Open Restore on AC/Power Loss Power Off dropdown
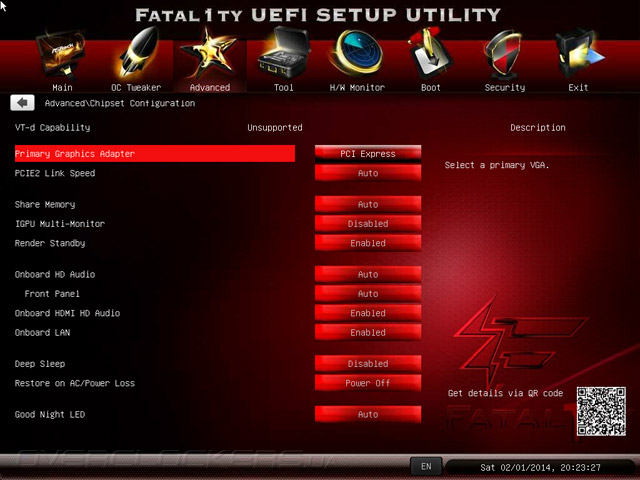 (x=368, y=383)
